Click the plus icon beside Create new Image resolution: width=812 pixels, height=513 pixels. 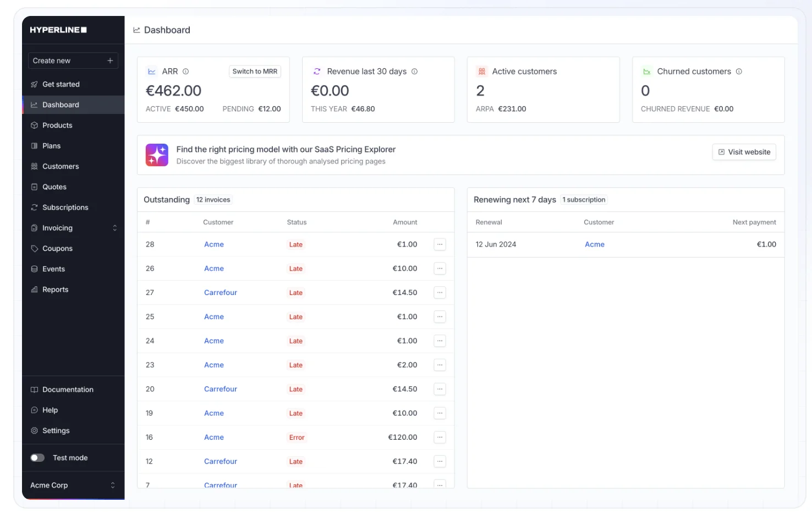[x=110, y=61]
